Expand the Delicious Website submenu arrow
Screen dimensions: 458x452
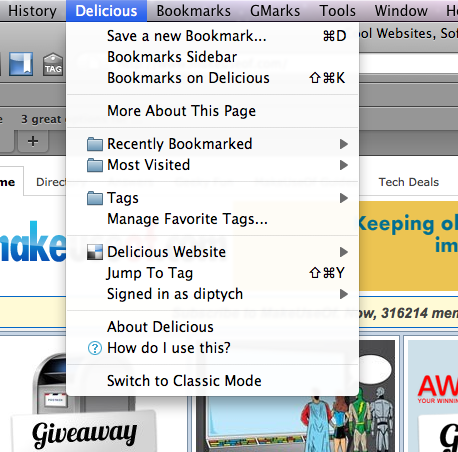coord(344,252)
